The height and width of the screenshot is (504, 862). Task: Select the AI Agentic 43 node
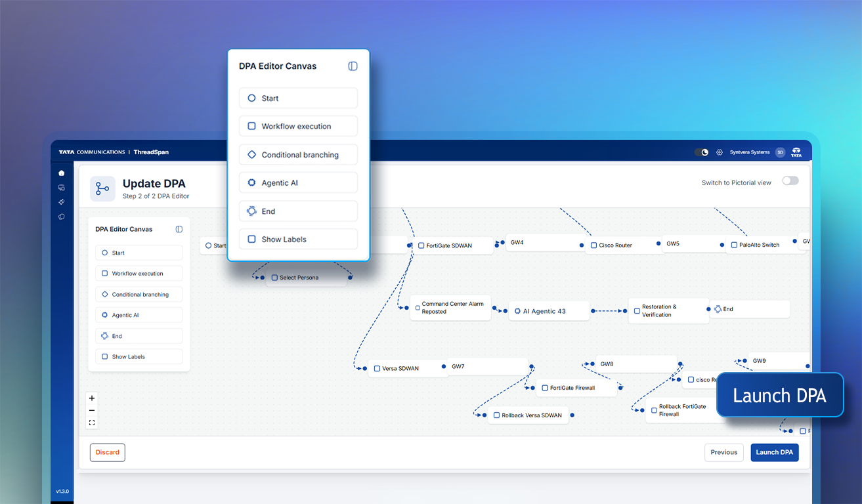pyautogui.click(x=549, y=311)
